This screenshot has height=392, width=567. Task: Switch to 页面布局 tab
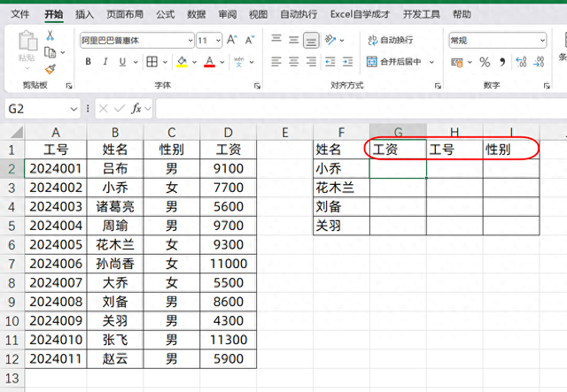pos(125,14)
